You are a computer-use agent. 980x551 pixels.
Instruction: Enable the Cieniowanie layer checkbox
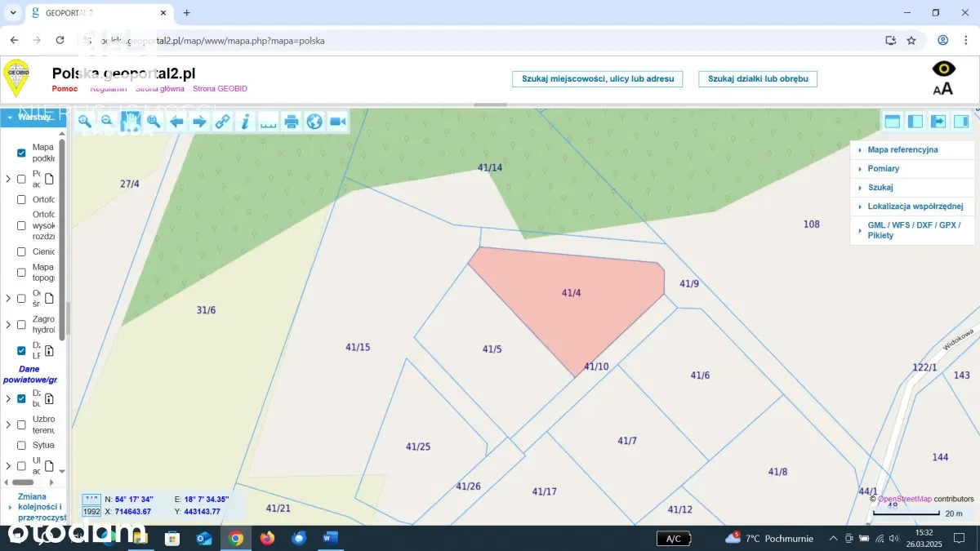[22, 252]
